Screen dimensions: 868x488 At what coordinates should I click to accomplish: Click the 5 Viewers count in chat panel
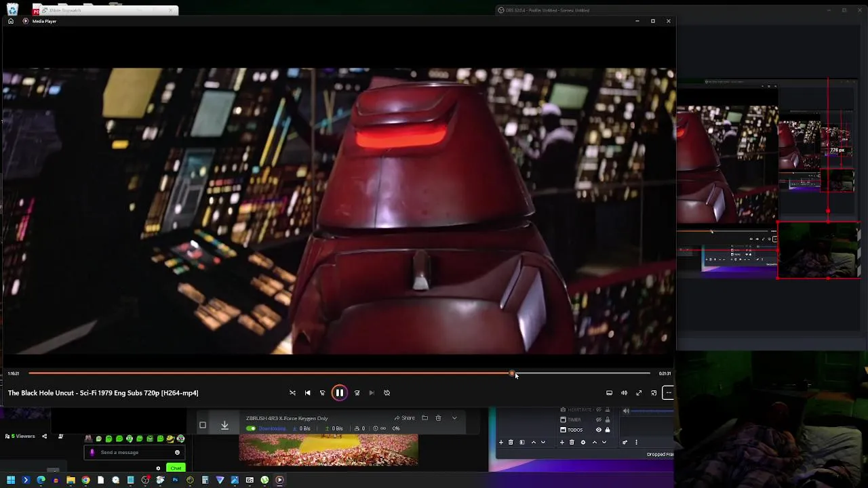[x=23, y=436]
